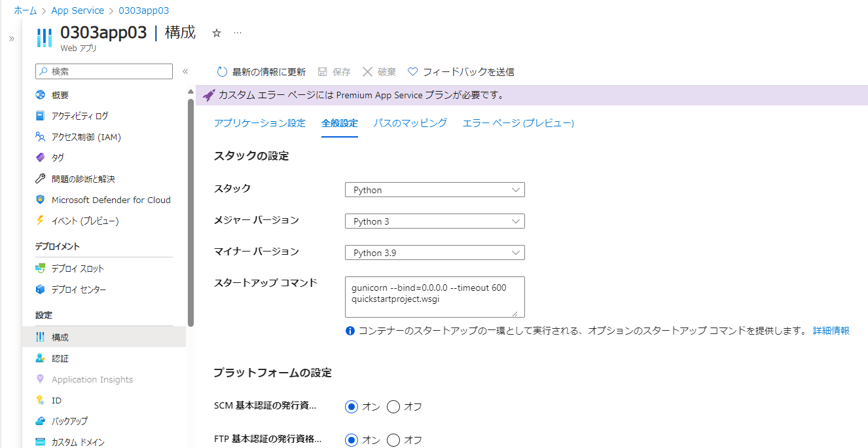
Task: Click the 0303app03 web app header icon
Action: coord(45,38)
